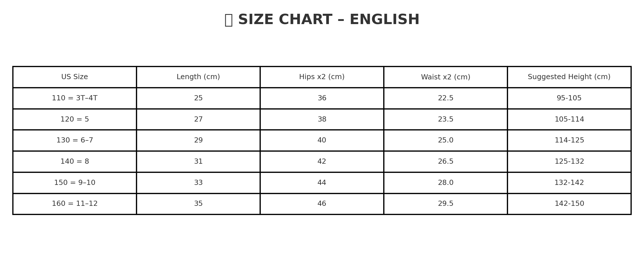Image resolution: width=644 pixels, height=258 pixels.
Task: Click the Waist x2 (cm) column header
Action: point(445,77)
